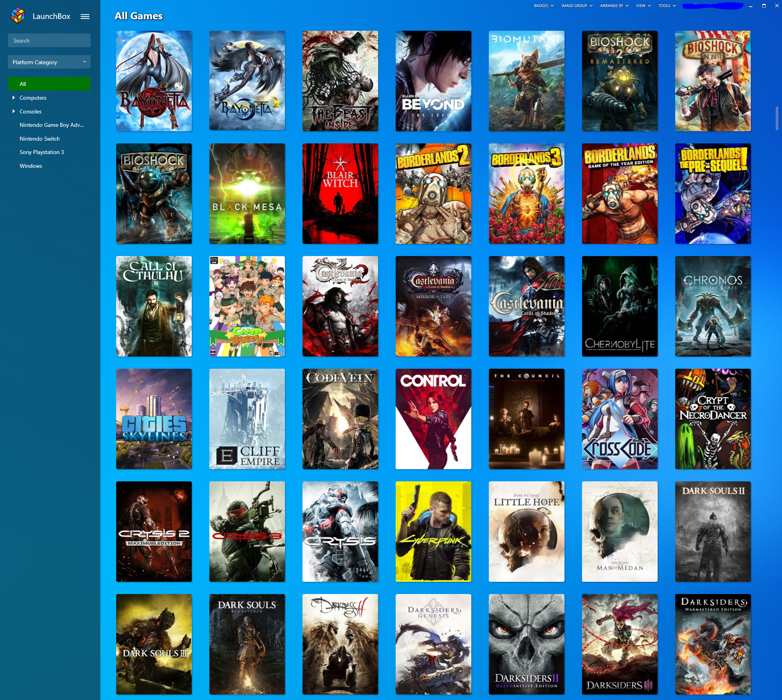Select the Cyberpunk 2077 cover
This screenshot has width=782, height=700.
tap(434, 532)
